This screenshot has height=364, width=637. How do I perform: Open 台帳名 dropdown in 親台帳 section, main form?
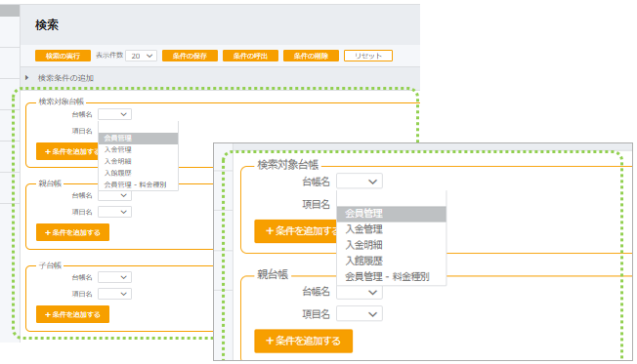click(114, 195)
